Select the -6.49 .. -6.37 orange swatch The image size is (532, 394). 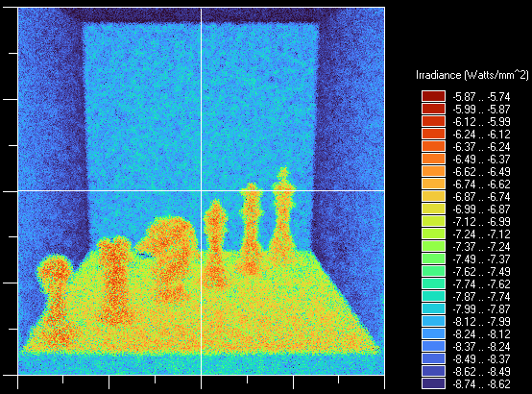pyautogui.click(x=433, y=159)
